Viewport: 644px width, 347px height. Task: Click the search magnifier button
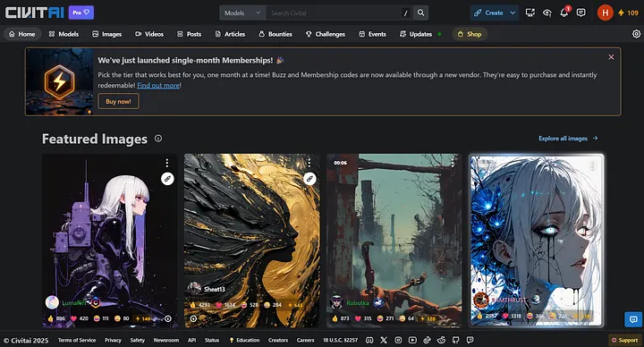pos(421,13)
